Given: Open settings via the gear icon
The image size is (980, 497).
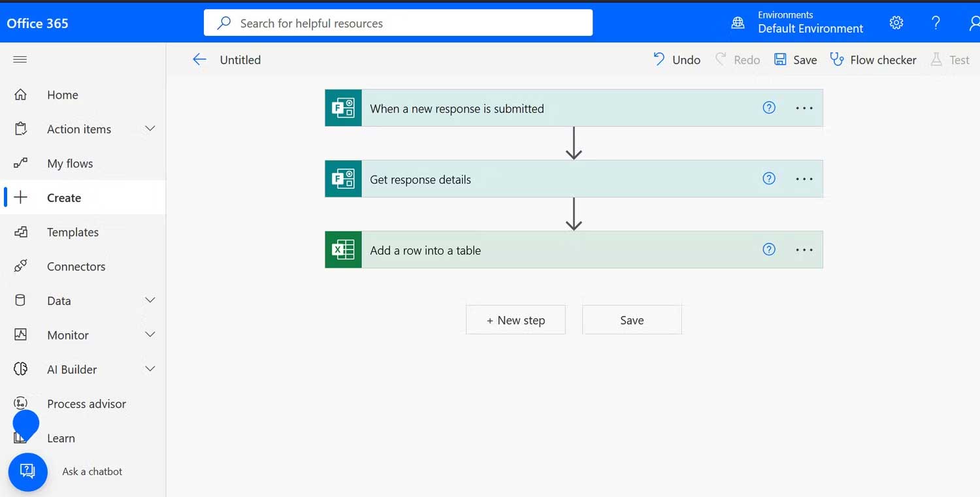Looking at the screenshot, I should [896, 22].
